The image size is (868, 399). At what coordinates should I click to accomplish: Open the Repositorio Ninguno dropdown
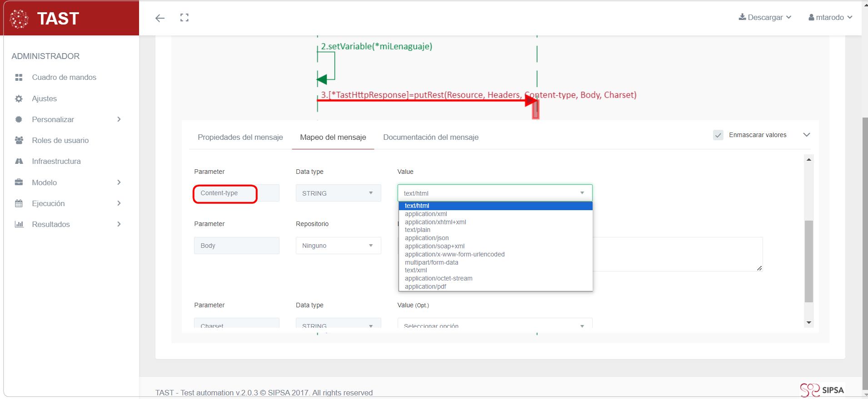338,246
